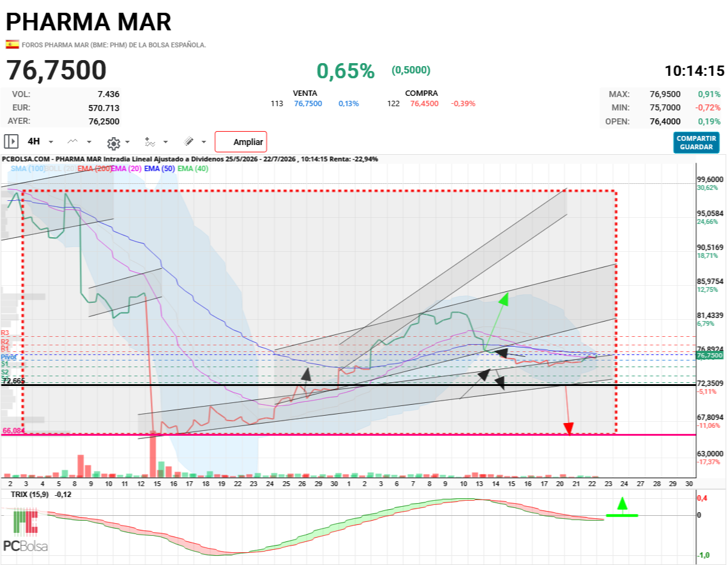Image resolution: width=728 pixels, height=565 pixels.
Task: Click the PHARMA MAR title
Action: (x=89, y=22)
